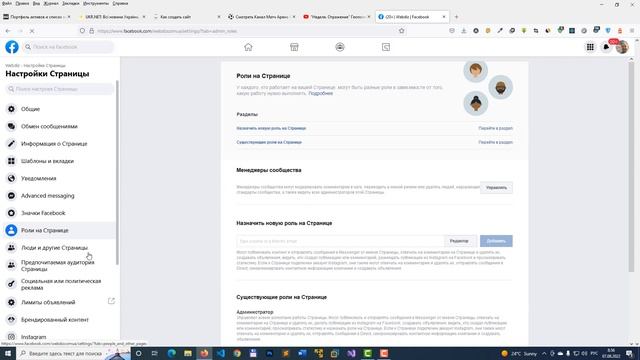Select Социальная или политическая реклама item
640x360 pixels.
point(60,284)
